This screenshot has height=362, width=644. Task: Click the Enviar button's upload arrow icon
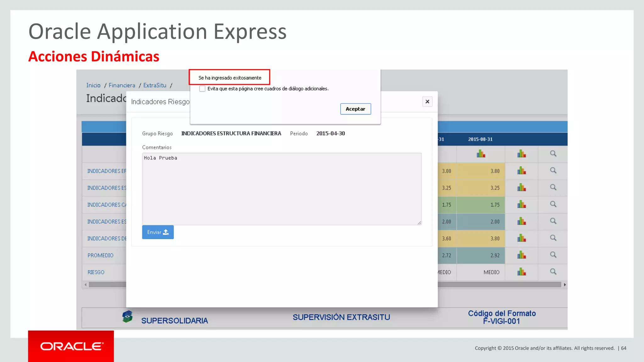[x=166, y=232]
